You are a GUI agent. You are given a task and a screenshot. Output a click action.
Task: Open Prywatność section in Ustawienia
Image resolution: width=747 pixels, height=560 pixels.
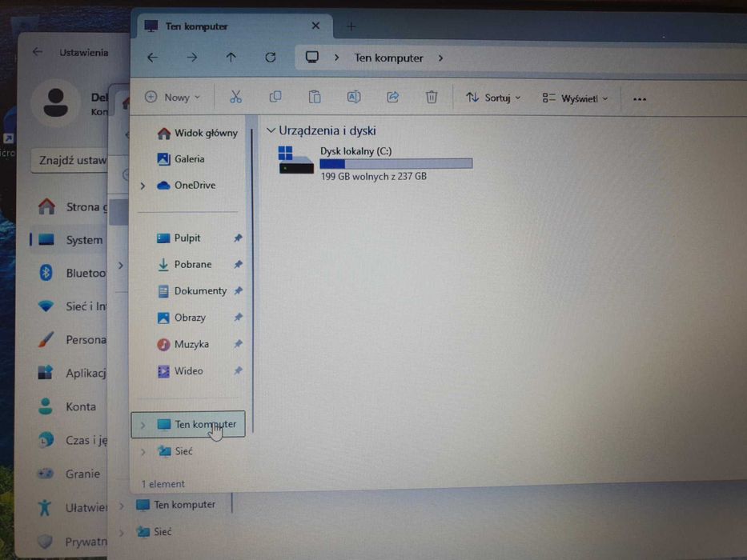(72, 542)
